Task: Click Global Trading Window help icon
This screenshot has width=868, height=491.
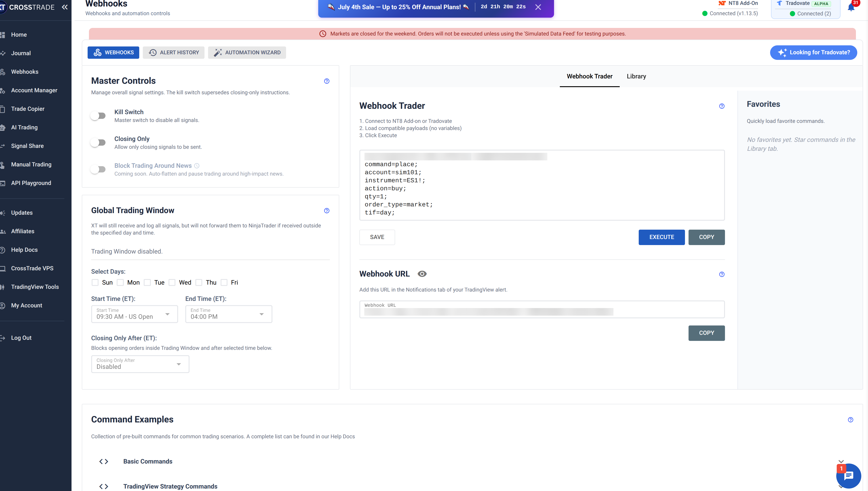Action: (327, 211)
